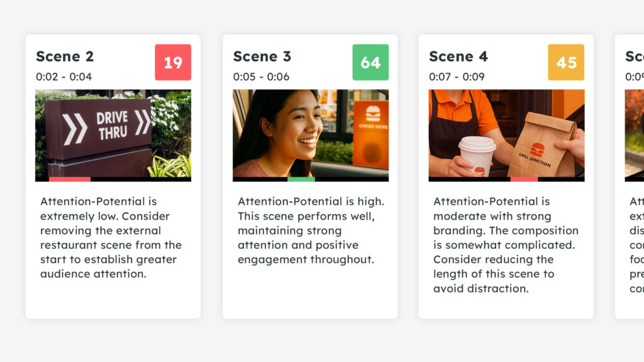Image resolution: width=644 pixels, height=362 pixels.
Task: Click the yellow score badge showing 45
Action: [x=566, y=62]
